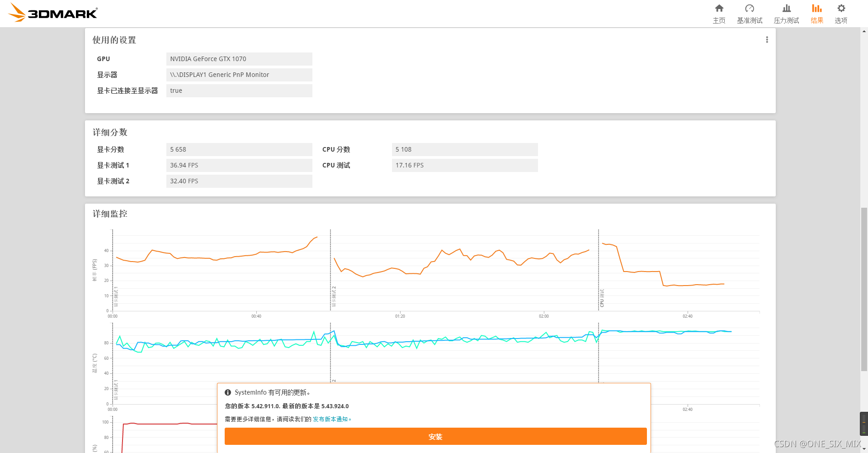Click the info icon in SystemInfo notice
868x453 pixels.
click(228, 392)
